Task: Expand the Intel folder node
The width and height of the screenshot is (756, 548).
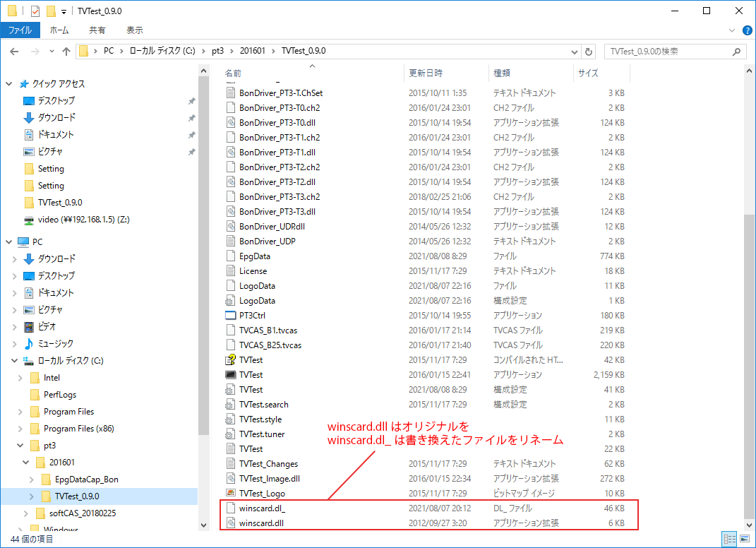Action: (20, 378)
